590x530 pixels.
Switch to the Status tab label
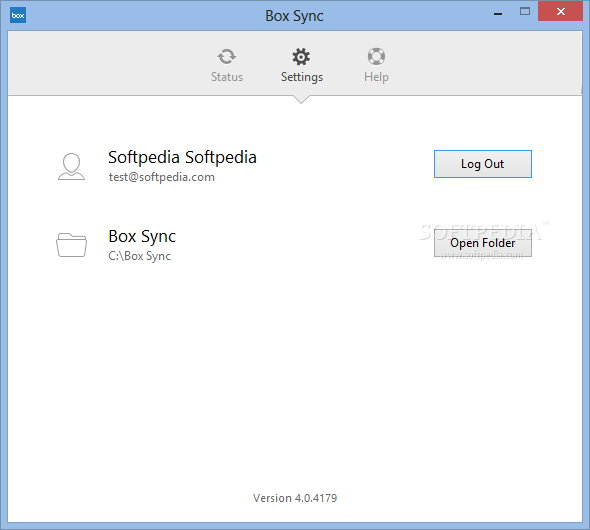(x=227, y=77)
